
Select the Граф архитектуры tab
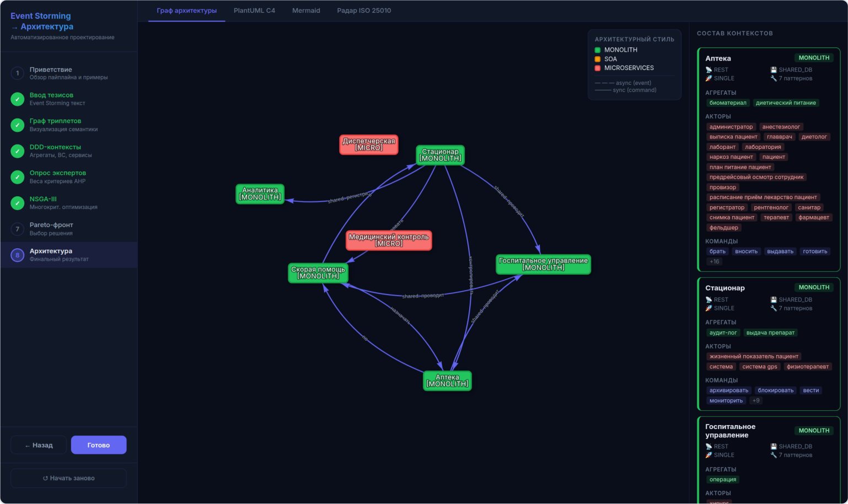point(186,10)
